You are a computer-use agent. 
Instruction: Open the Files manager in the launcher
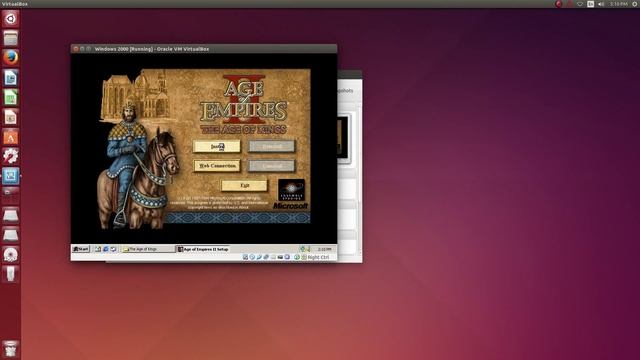coord(11,38)
